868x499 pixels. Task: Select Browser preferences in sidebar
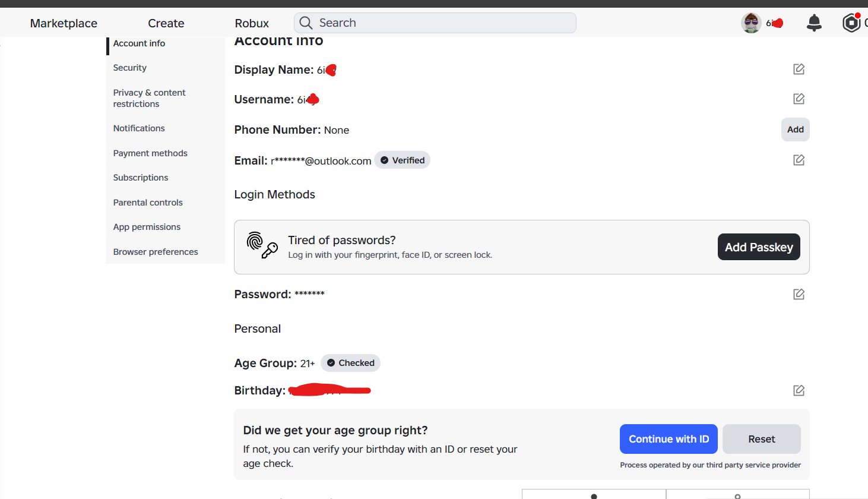click(156, 252)
